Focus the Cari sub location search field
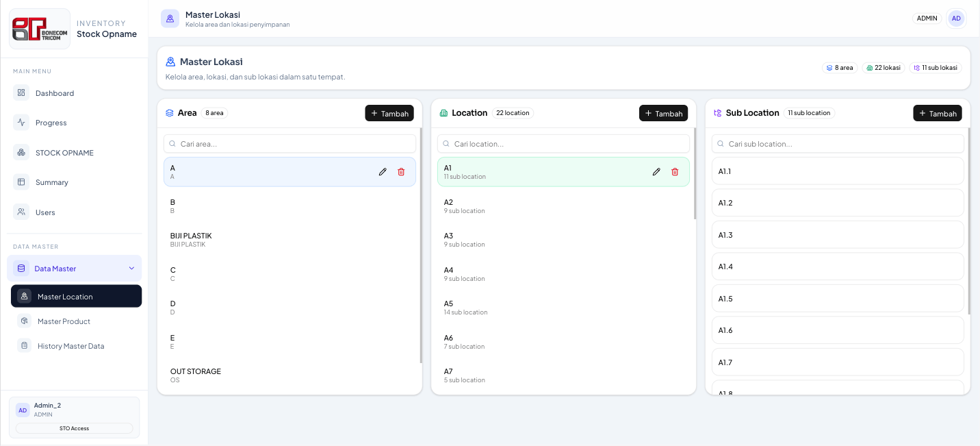980x446 pixels. [x=838, y=144]
